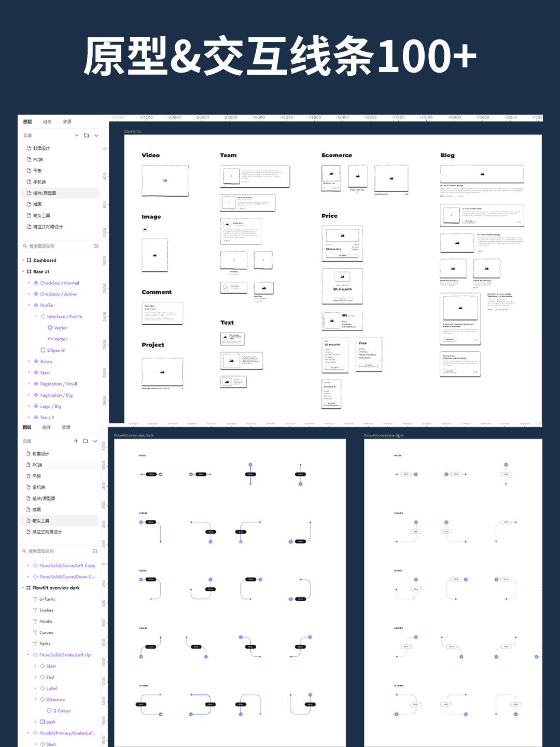Click the Video placeholder on the canvas
The height and width of the screenshot is (747, 560).
tap(165, 181)
